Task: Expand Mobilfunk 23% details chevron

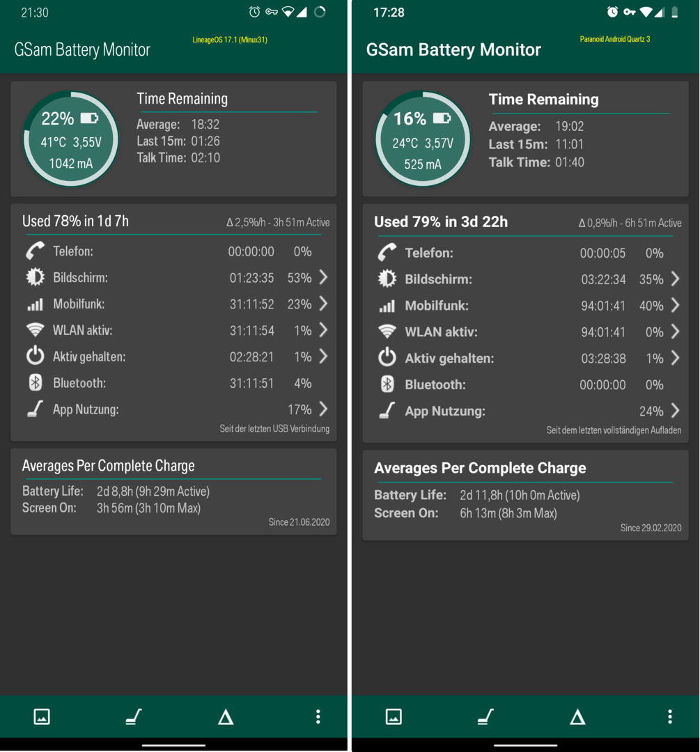Action: pos(323,303)
